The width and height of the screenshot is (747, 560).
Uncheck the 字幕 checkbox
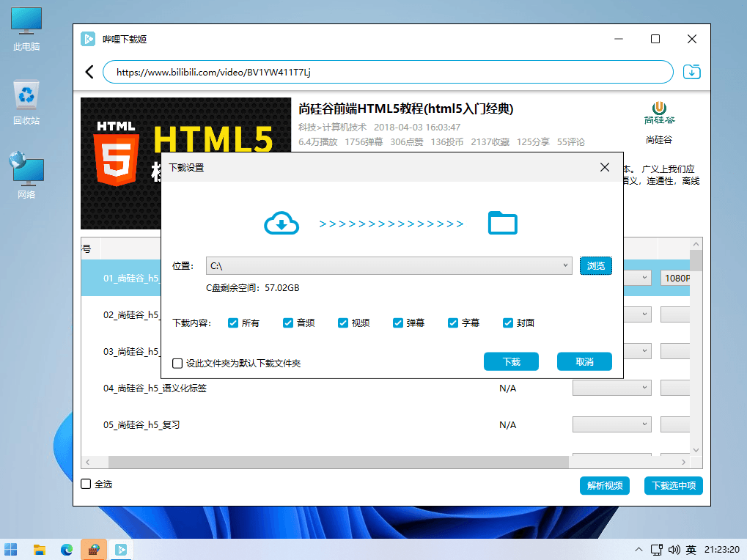(x=453, y=323)
